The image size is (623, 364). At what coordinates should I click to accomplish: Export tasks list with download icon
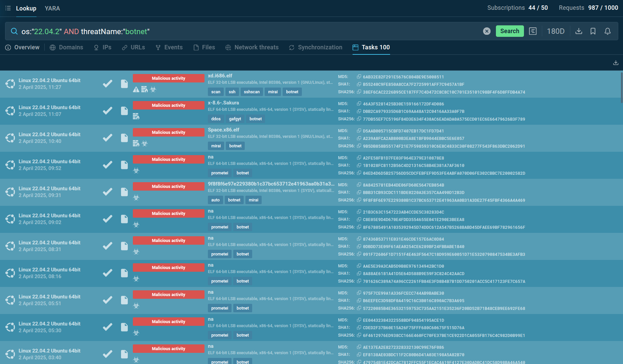[x=616, y=63]
